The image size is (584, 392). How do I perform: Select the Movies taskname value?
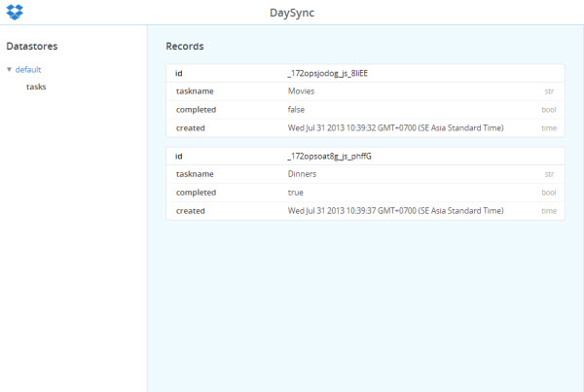[x=301, y=91]
